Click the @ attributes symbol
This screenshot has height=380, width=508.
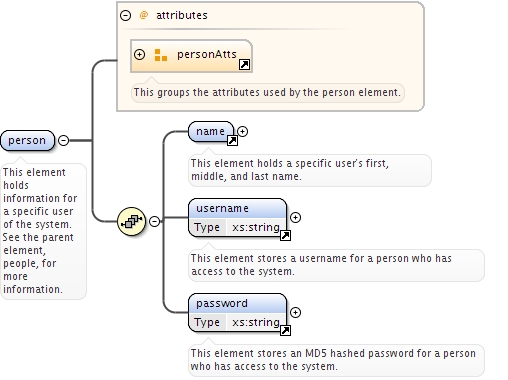[x=144, y=15]
